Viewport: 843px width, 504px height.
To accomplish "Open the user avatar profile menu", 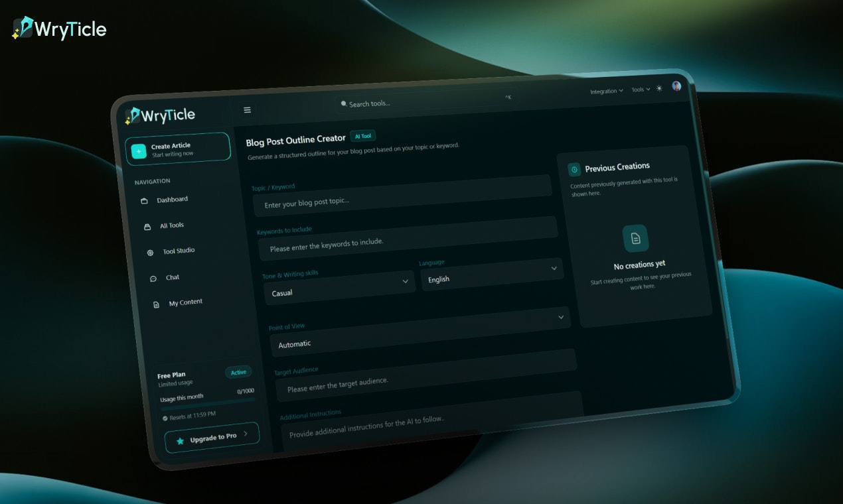I will [676, 86].
